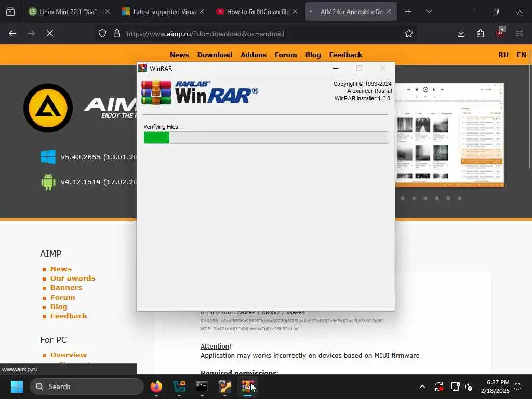Open Addons in AIMP top menu
This screenshot has height=399, width=532.
click(254, 55)
